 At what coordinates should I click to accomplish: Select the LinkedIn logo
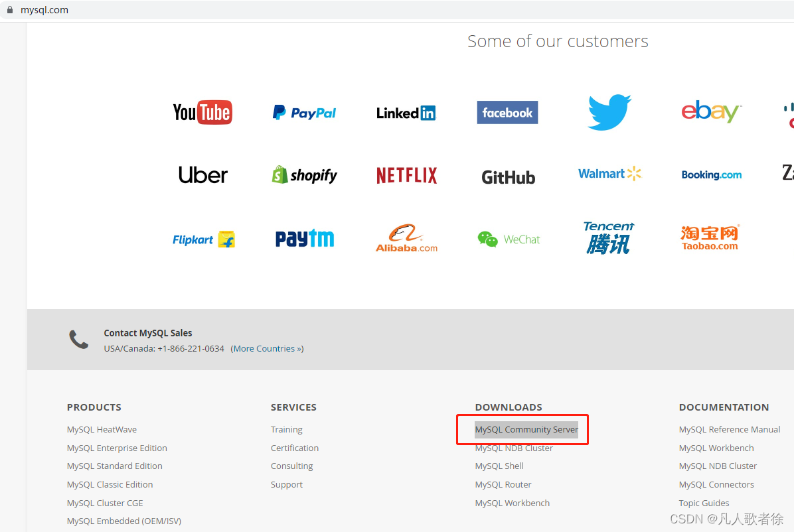point(406,113)
